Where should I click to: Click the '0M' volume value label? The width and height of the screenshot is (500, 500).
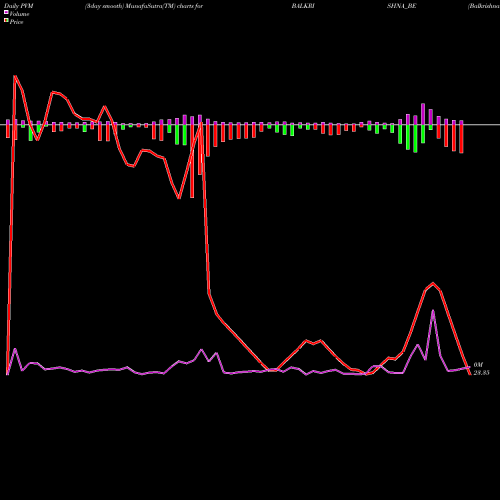(478, 365)
